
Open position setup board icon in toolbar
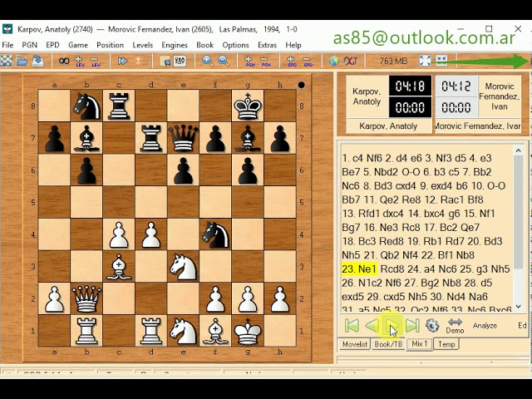[165, 61]
